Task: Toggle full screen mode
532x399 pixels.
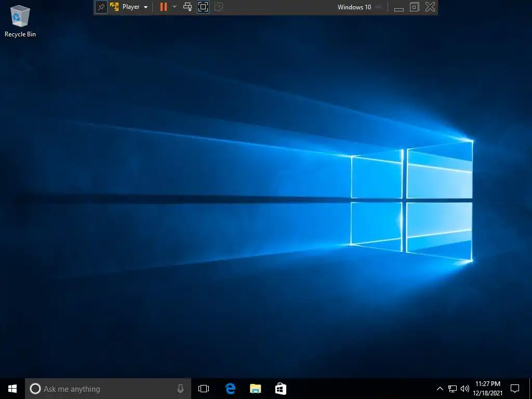Action: [x=203, y=7]
